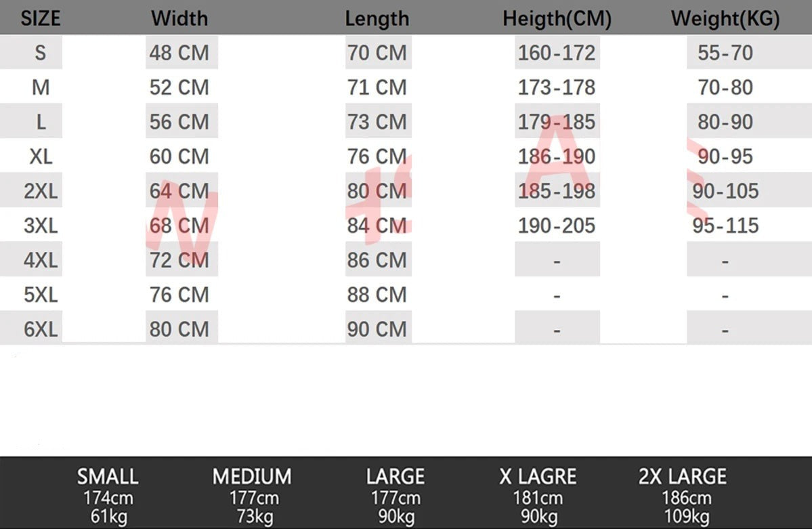The height and width of the screenshot is (529, 812).
Task: Click the 160-172 height range cell
Action: 557,53
